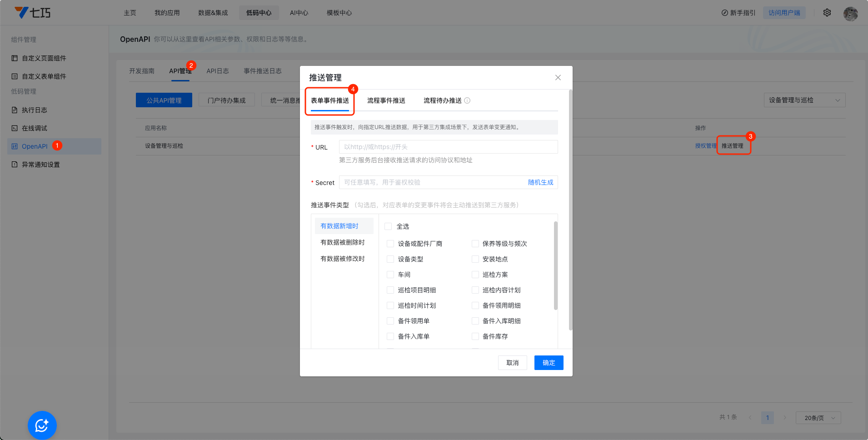Click the custom form component icon

coord(15,76)
